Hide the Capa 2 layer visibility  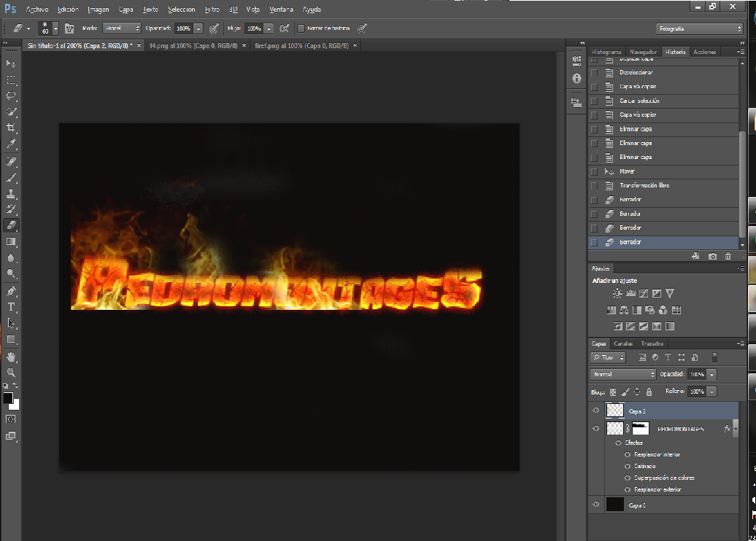pyautogui.click(x=596, y=410)
